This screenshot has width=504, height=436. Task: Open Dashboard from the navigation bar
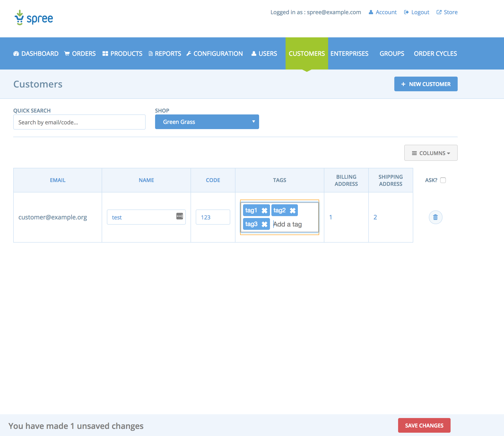coord(36,53)
